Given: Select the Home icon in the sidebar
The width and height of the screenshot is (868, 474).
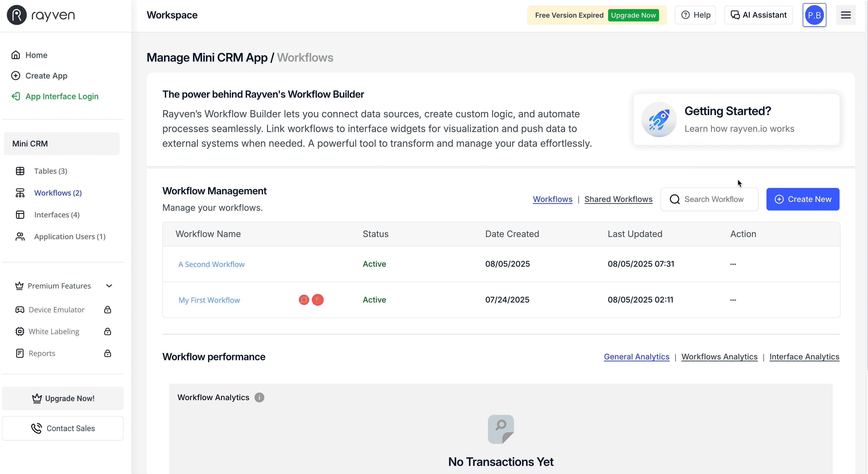Looking at the screenshot, I should click(x=16, y=55).
